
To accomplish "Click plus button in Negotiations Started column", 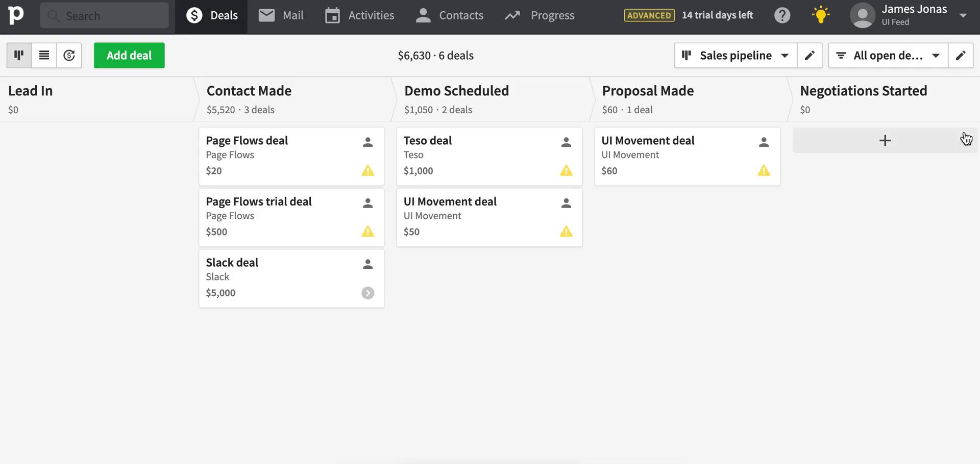I will (x=885, y=140).
